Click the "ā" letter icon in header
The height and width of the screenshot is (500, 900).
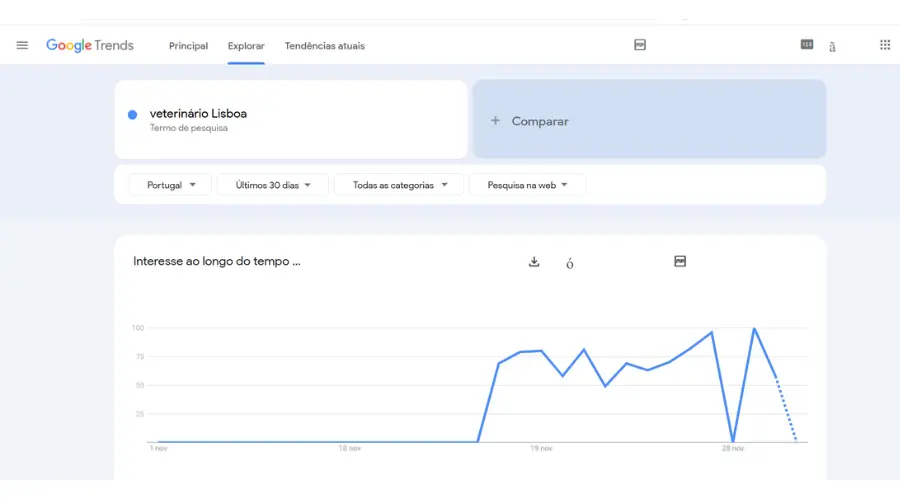pyautogui.click(x=832, y=46)
